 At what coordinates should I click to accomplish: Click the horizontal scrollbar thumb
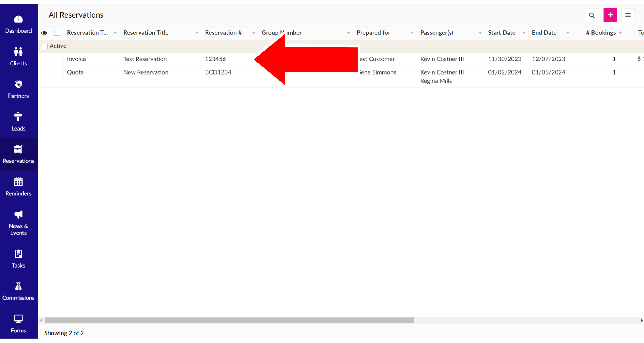pos(229,321)
